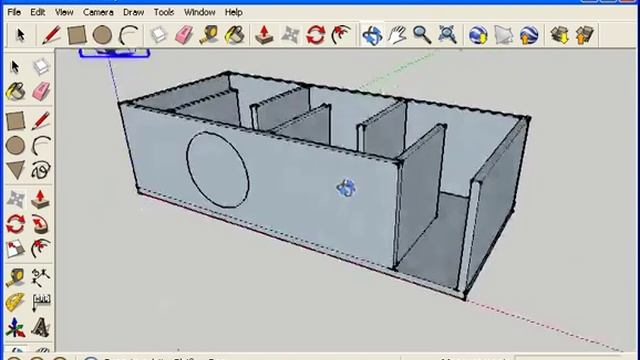Select the yellow Protractor tool
Screen dimensions: 640x360
[15, 302]
